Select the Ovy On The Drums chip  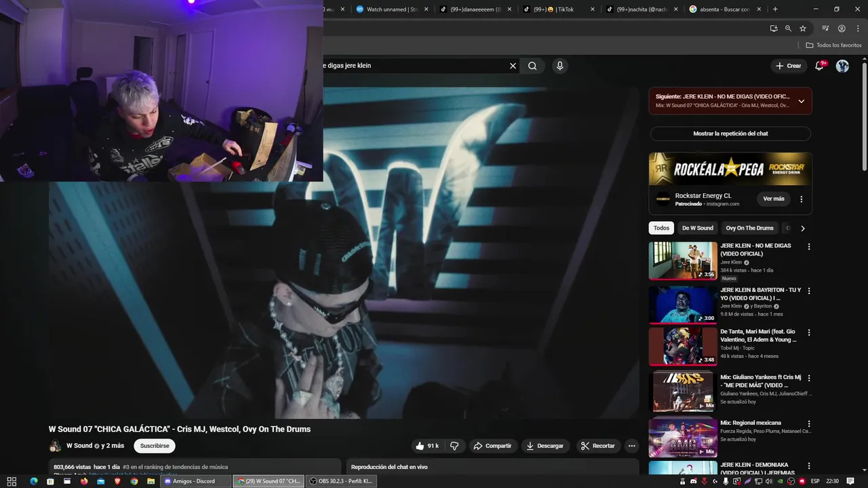749,228
